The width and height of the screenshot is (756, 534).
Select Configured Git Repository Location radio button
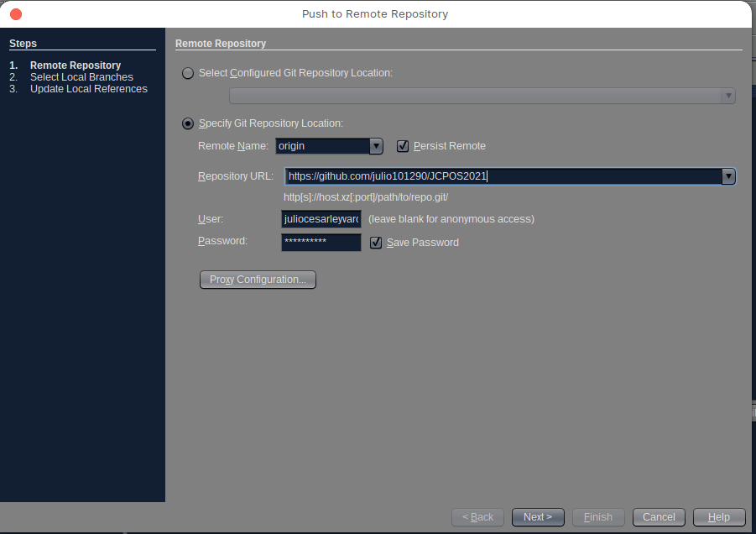188,73
